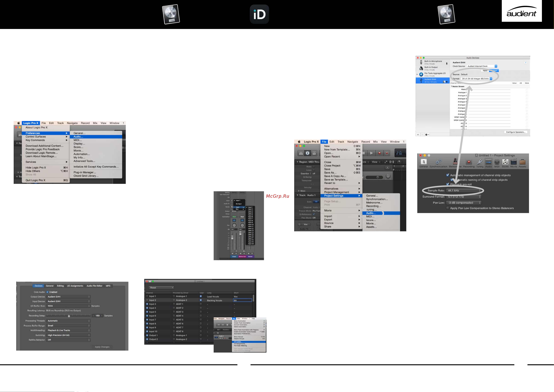Select Built-in Microphone device
Screen dimensions: 554x392
(433, 62)
